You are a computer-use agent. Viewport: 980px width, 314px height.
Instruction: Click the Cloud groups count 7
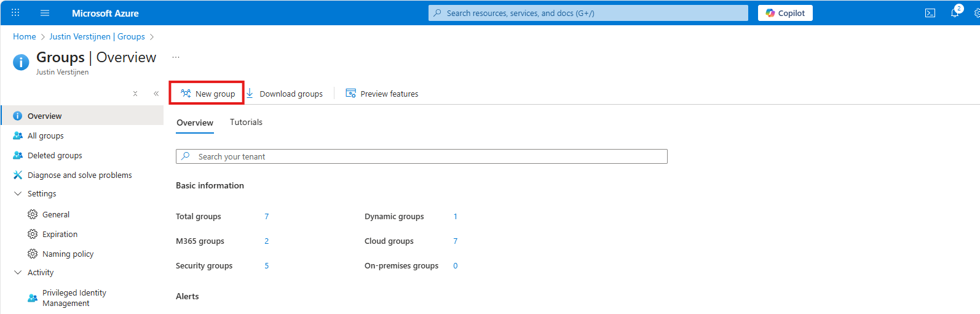coord(456,241)
